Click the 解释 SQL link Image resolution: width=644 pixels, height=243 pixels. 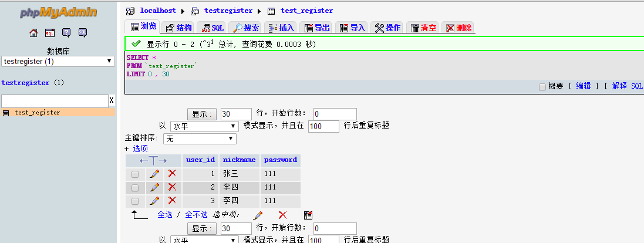coord(627,86)
